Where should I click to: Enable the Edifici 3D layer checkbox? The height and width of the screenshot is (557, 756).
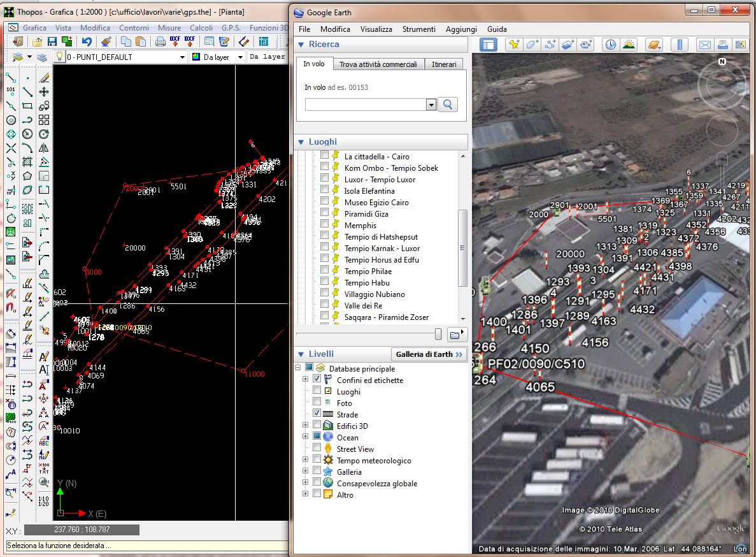pyautogui.click(x=317, y=424)
